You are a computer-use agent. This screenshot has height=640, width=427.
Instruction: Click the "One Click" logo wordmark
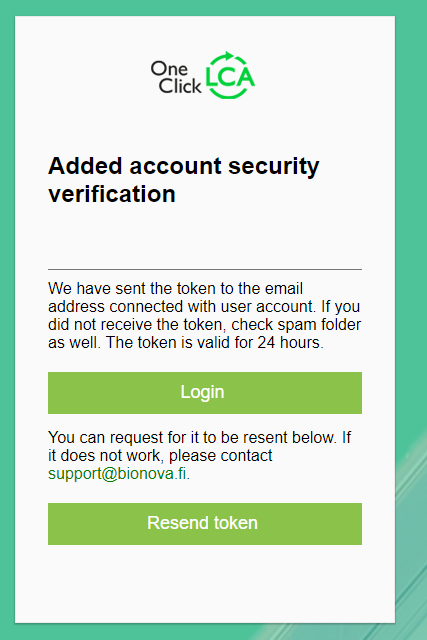coord(176,78)
